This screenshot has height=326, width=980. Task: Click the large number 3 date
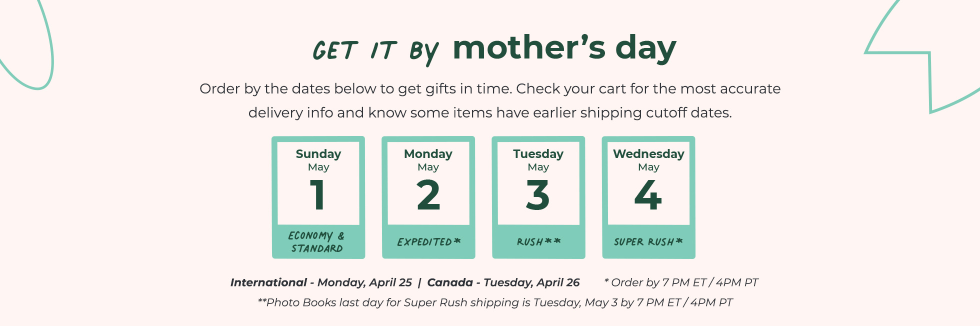point(538,195)
